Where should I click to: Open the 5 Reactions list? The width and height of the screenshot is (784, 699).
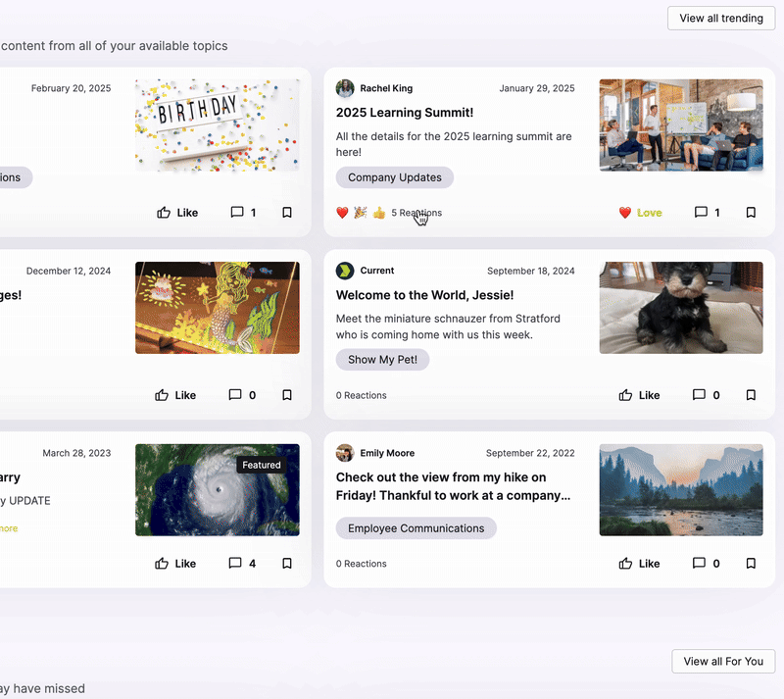pos(416,213)
